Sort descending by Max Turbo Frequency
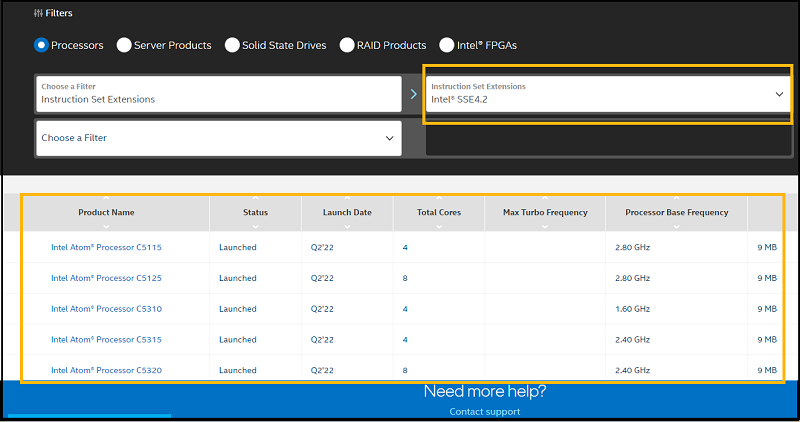 coord(545,226)
